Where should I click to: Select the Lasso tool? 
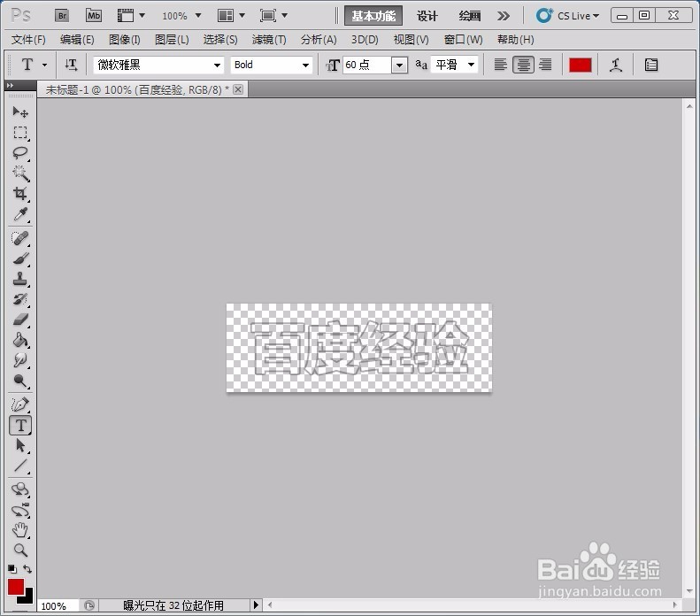[x=20, y=153]
